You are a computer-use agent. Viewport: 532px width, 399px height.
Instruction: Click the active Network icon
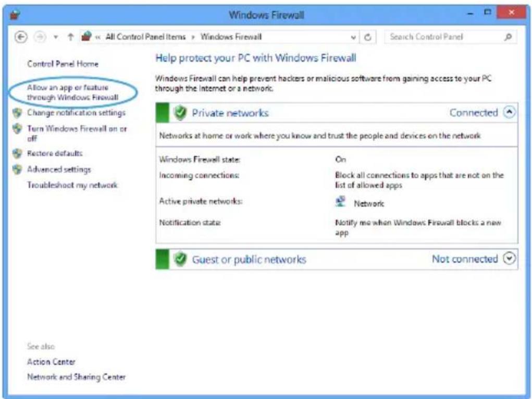(340, 202)
